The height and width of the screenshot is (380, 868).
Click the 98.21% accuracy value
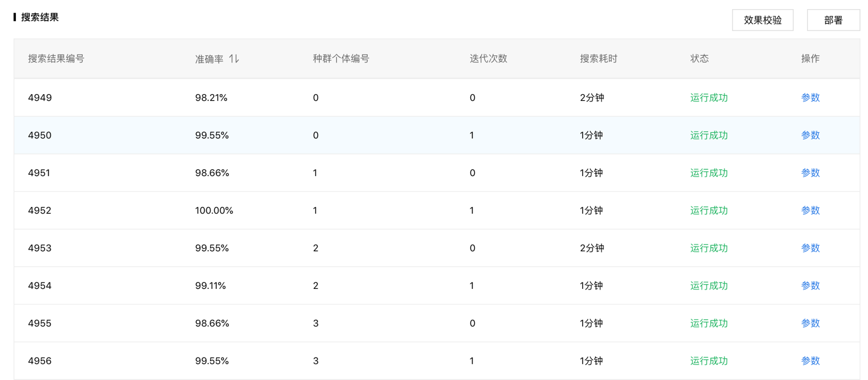pos(211,98)
